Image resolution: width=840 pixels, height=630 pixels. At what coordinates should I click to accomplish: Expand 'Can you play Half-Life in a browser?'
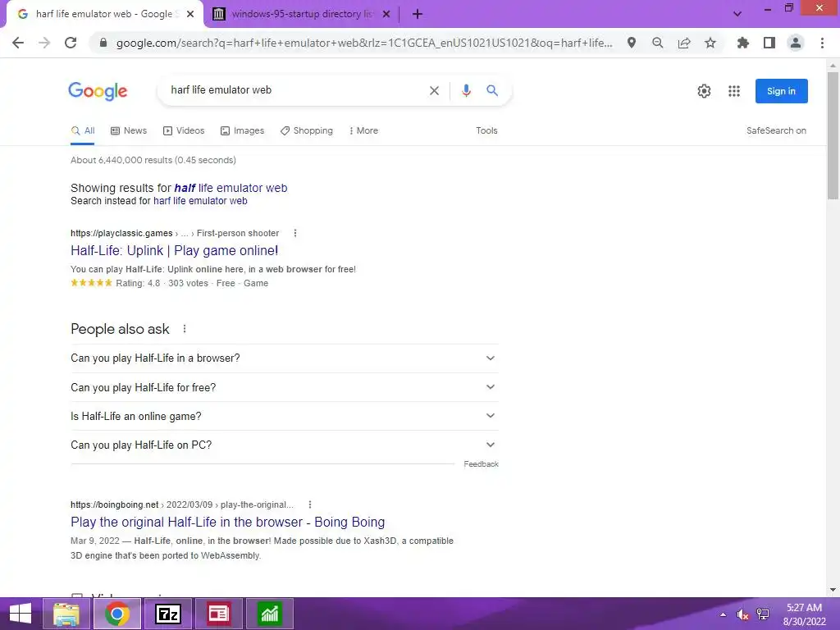click(284, 358)
